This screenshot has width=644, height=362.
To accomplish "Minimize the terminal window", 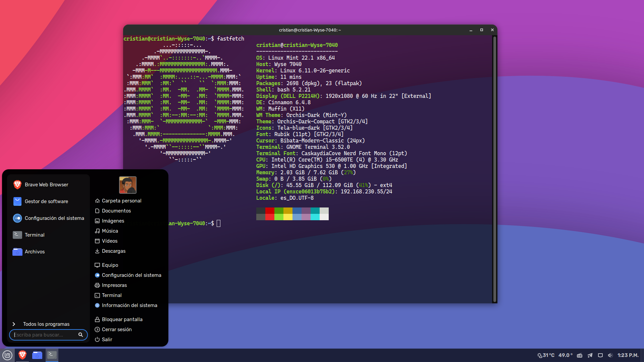I will point(471,30).
